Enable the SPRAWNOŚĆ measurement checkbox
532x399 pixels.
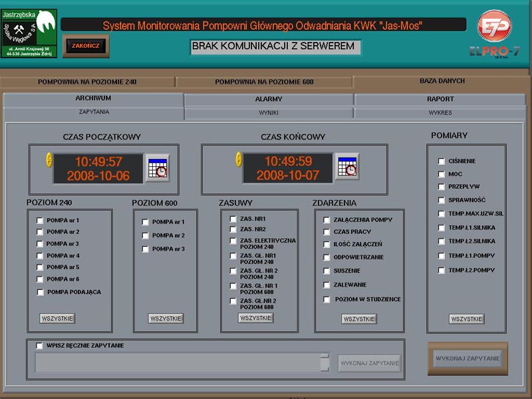click(441, 200)
